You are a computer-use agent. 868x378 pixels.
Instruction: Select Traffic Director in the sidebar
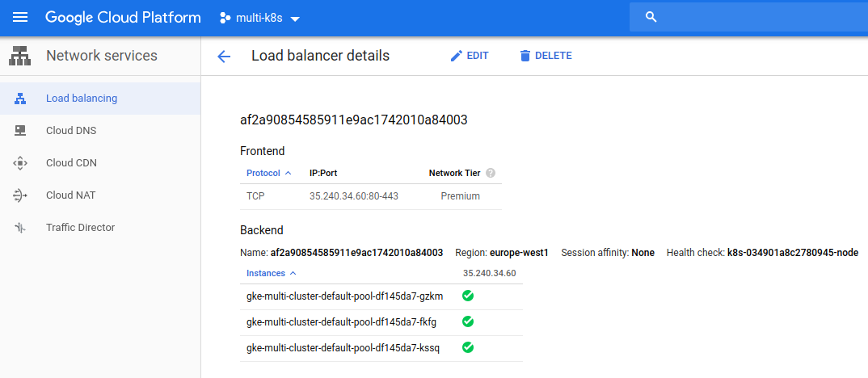[80, 228]
